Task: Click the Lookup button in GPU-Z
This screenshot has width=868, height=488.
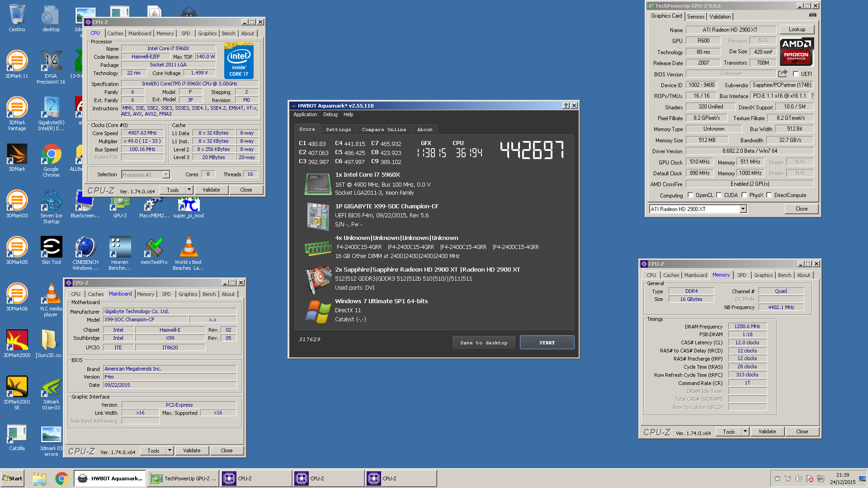Action: [x=797, y=29]
